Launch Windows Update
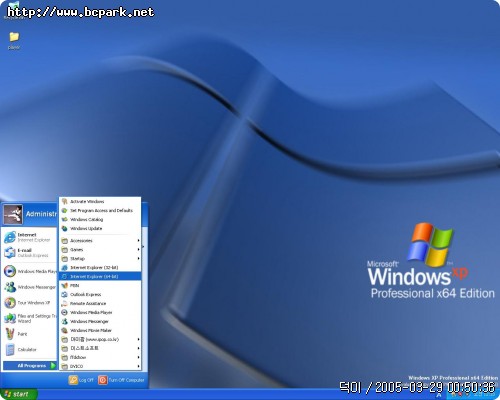 tap(100, 229)
